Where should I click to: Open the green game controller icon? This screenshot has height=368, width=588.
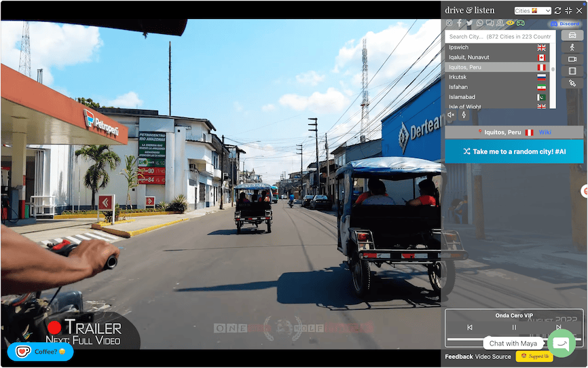[x=521, y=23]
